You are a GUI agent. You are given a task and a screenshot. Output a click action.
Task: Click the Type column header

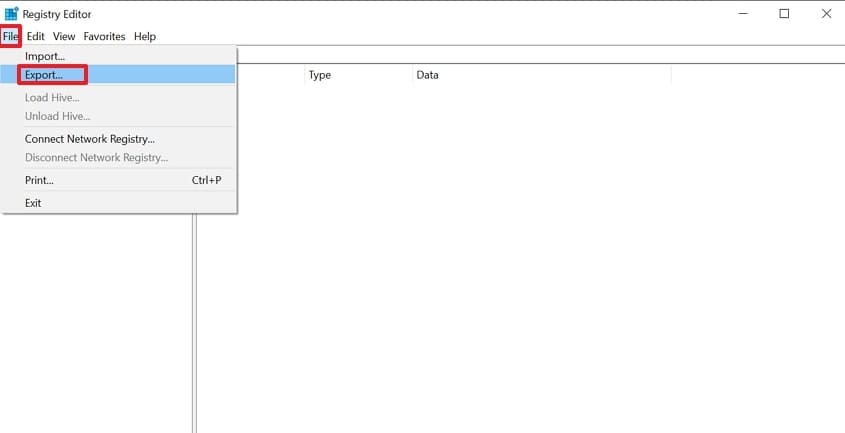358,75
